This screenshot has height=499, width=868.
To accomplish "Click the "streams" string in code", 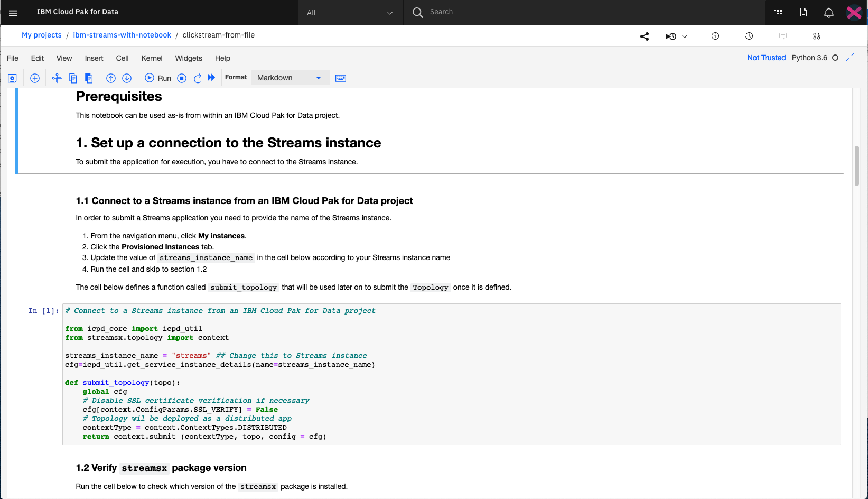I will coord(191,356).
